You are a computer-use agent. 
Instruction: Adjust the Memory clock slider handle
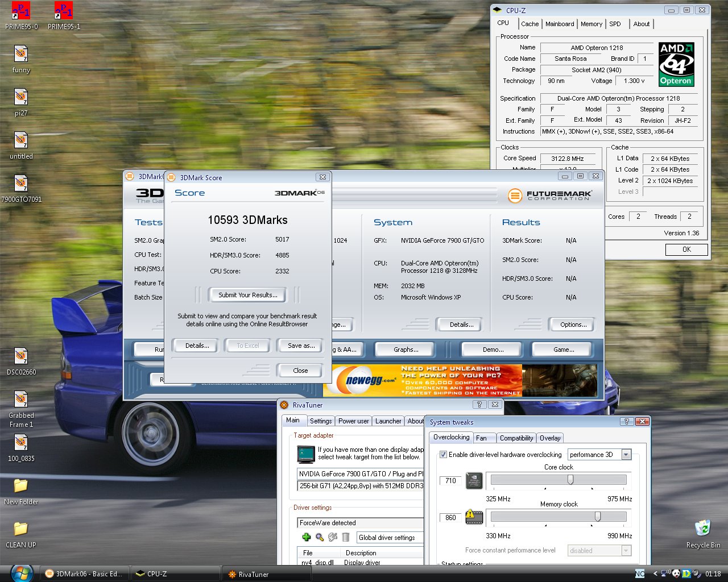[598, 517]
